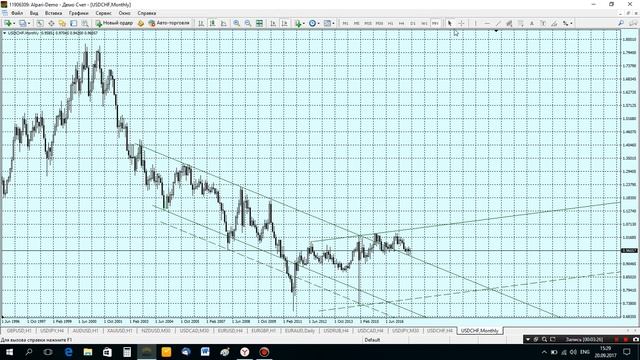The height and width of the screenshot is (360, 640).
Task: Switch chart to line chart style
Action: pyautogui.click(x=224, y=23)
